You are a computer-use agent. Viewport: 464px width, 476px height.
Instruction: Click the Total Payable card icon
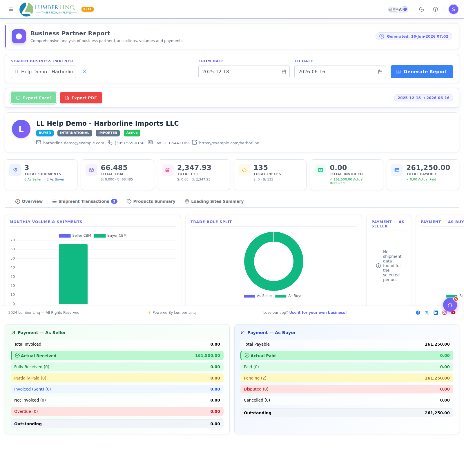(x=397, y=170)
